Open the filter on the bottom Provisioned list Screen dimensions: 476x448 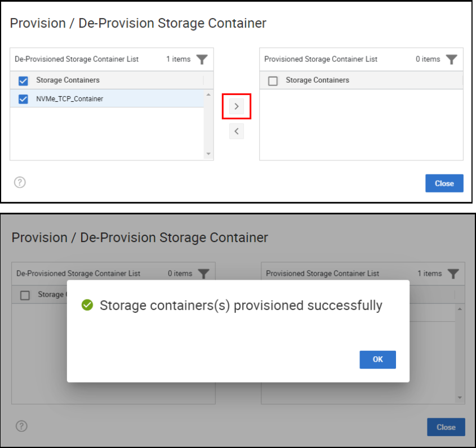pyautogui.click(x=454, y=274)
